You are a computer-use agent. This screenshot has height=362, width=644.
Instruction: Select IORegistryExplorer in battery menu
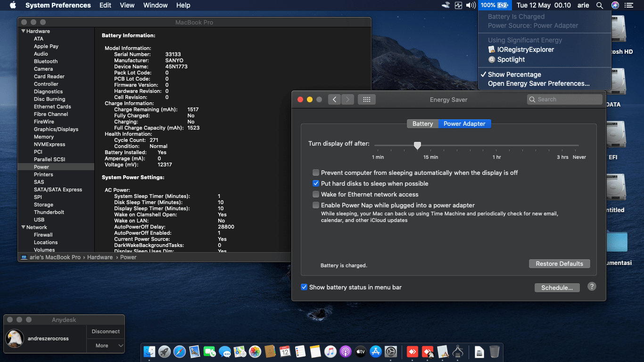(545, 49)
